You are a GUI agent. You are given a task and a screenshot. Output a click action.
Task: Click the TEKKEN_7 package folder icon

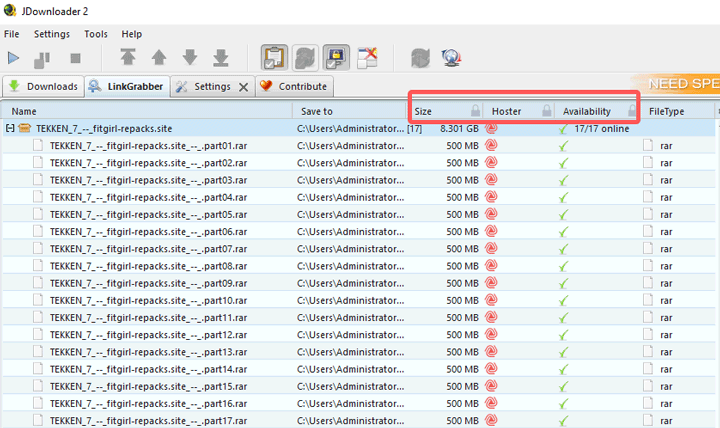[x=24, y=128]
